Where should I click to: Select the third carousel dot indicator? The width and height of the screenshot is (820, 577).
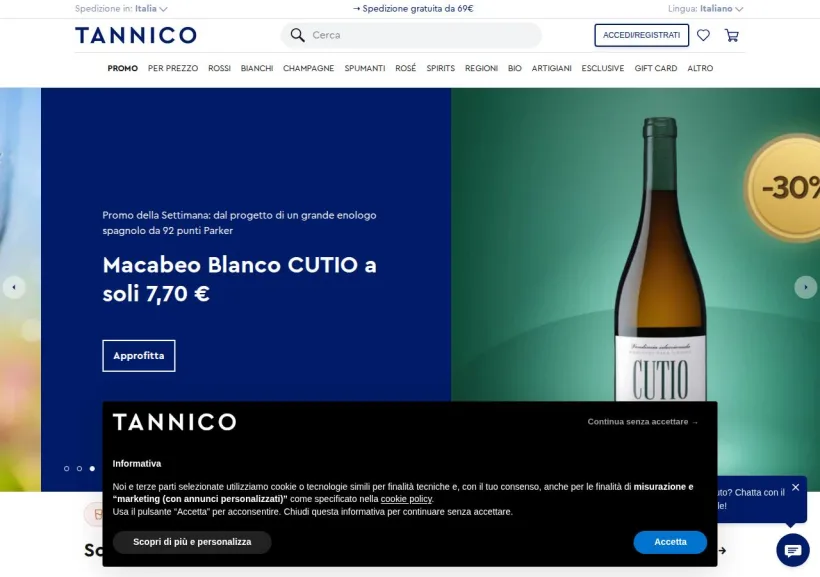[92, 468]
